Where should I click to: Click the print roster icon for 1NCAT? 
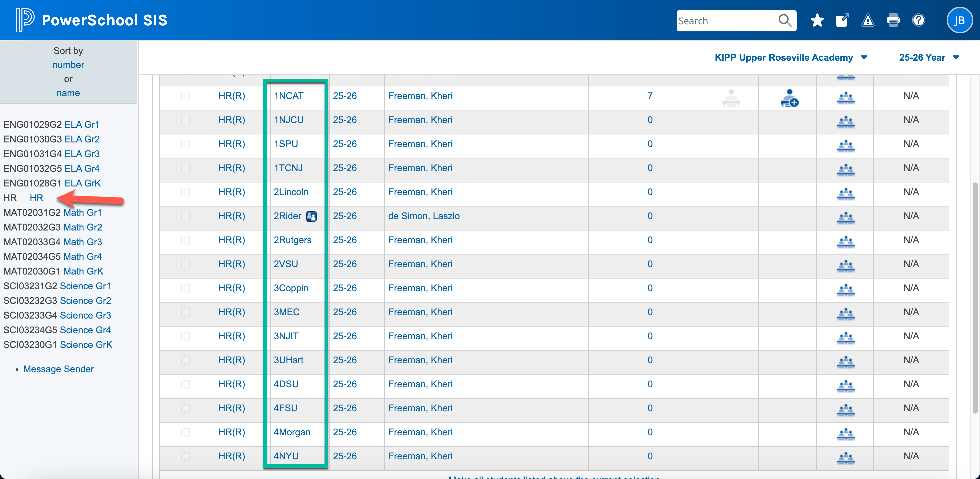coord(731,98)
